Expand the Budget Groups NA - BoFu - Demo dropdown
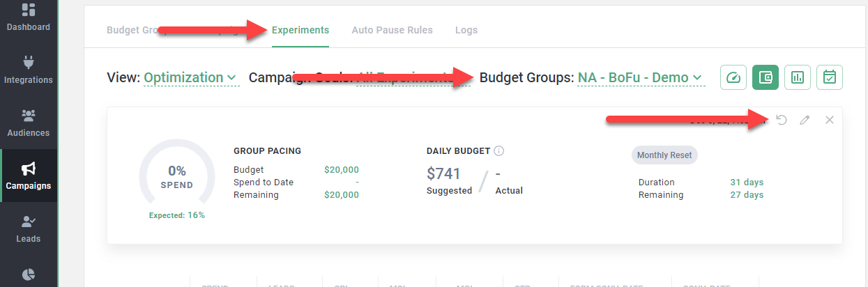 [x=639, y=77]
